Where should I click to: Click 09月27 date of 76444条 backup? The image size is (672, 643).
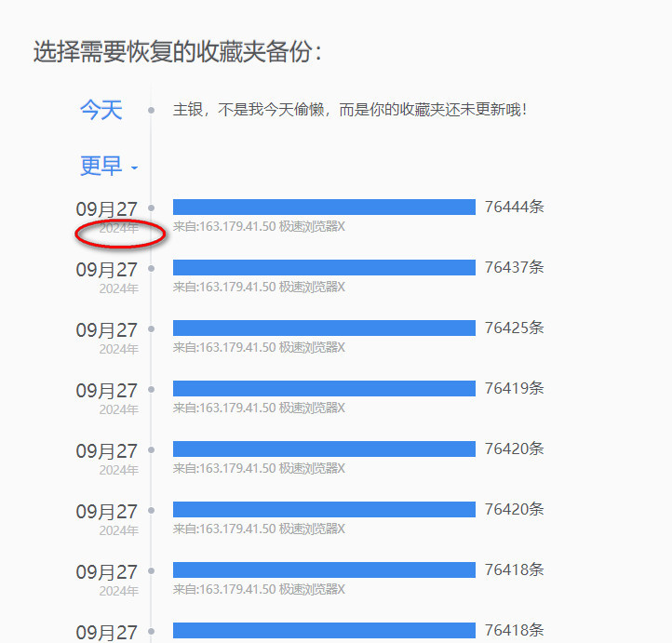pyautogui.click(x=106, y=209)
